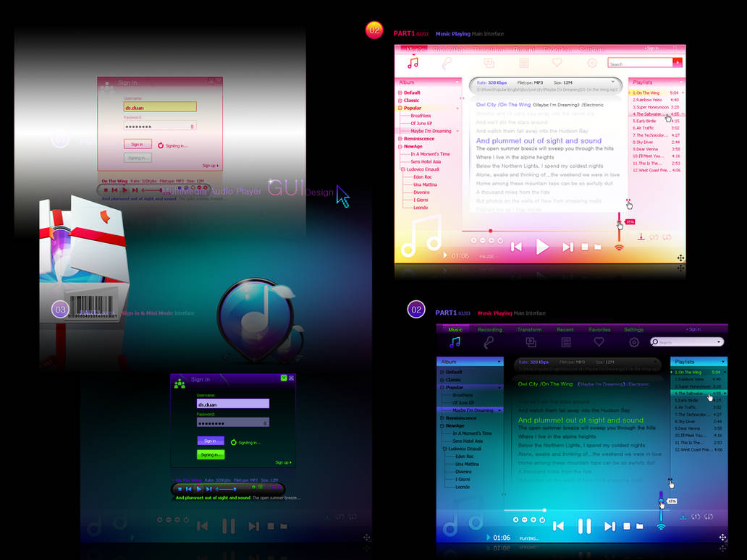Open Playlists panel dropdown in dark player
747x560 pixels.
(x=722, y=362)
